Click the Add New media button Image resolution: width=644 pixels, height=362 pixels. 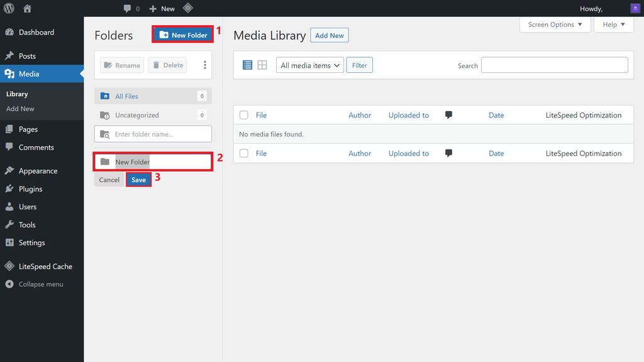[x=329, y=35]
